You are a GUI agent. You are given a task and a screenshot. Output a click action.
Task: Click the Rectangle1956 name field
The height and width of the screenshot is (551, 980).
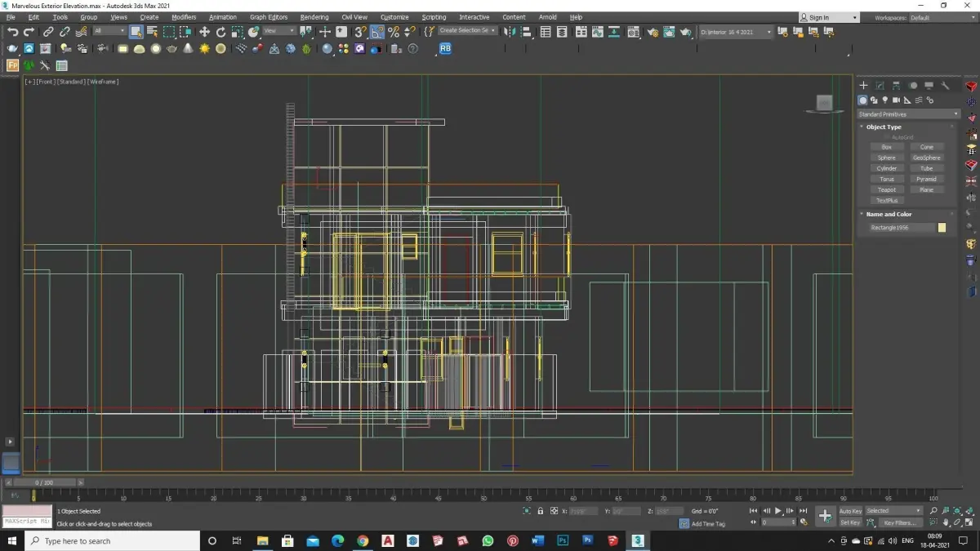(902, 228)
